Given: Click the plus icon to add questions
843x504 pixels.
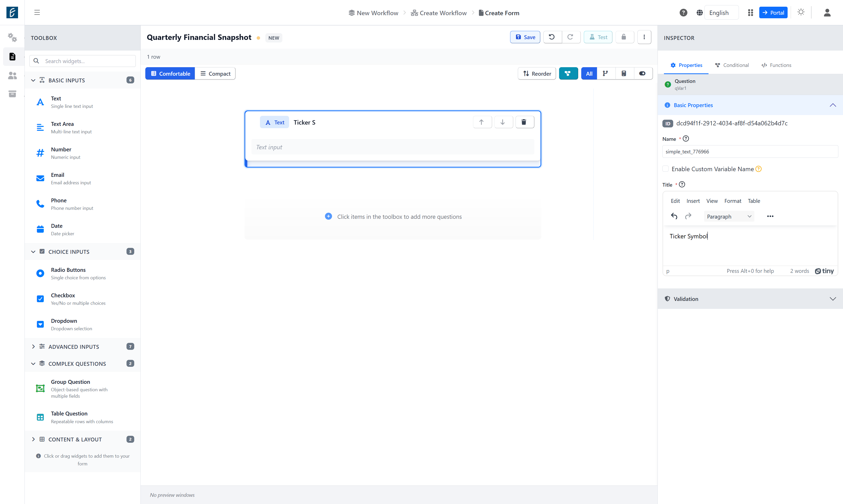Looking at the screenshot, I should click(x=328, y=216).
